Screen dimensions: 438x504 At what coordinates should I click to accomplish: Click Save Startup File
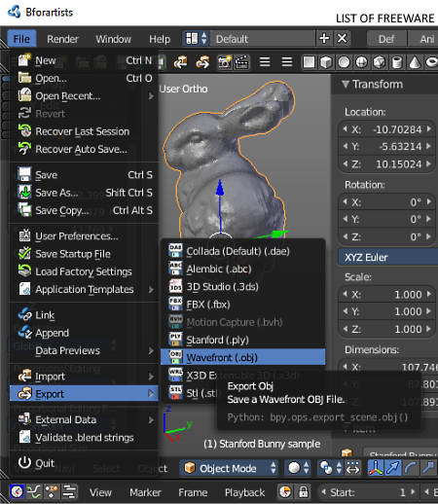tap(85, 254)
